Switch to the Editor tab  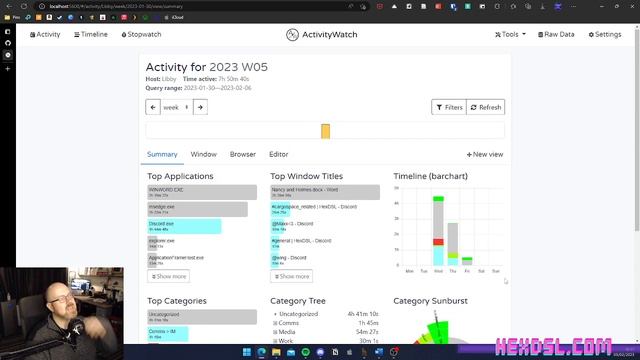point(278,154)
